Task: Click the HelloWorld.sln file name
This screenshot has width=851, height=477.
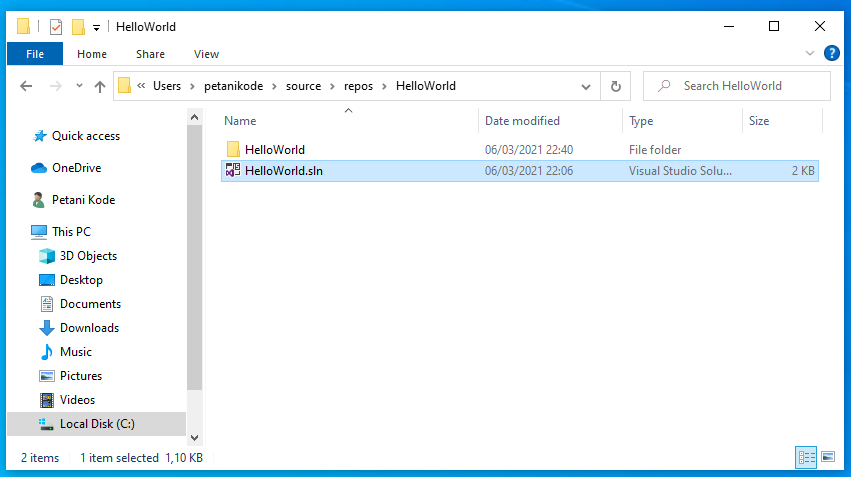Action: click(x=284, y=170)
